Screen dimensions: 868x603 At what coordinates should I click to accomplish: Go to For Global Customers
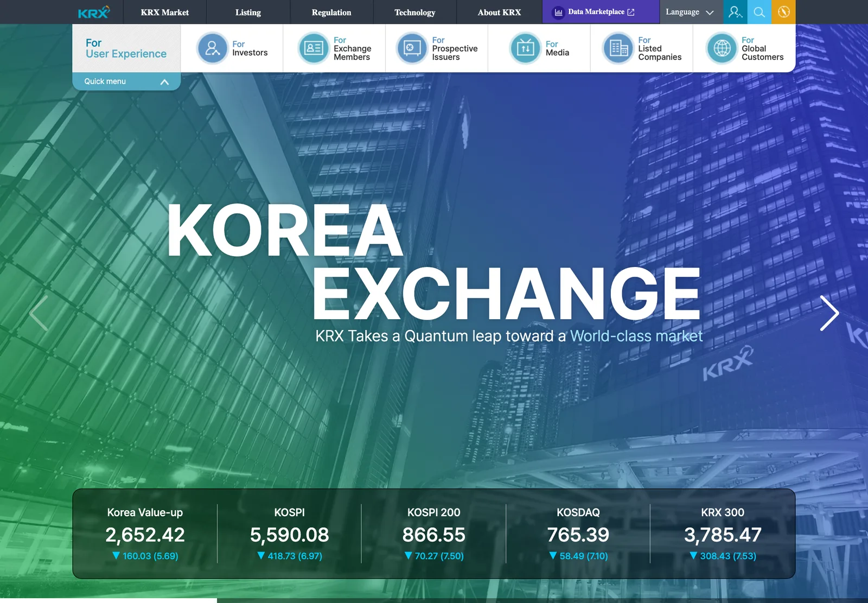(x=762, y=48)
